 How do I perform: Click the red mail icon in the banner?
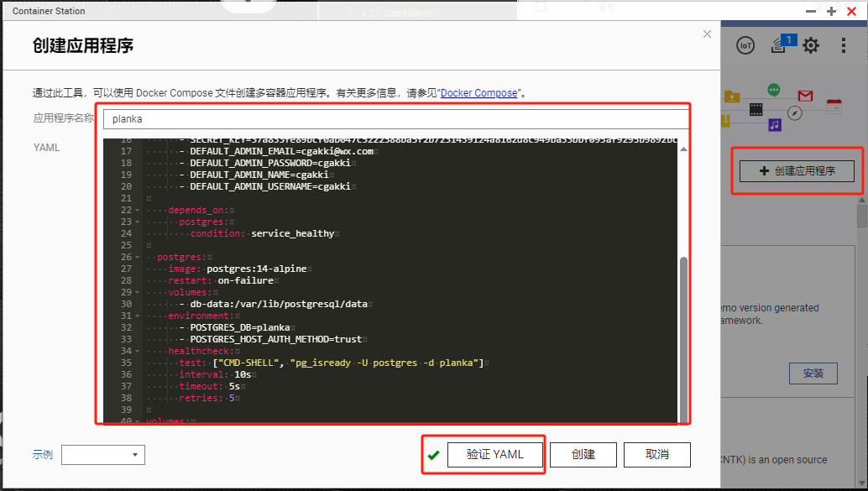click(805, 96)
